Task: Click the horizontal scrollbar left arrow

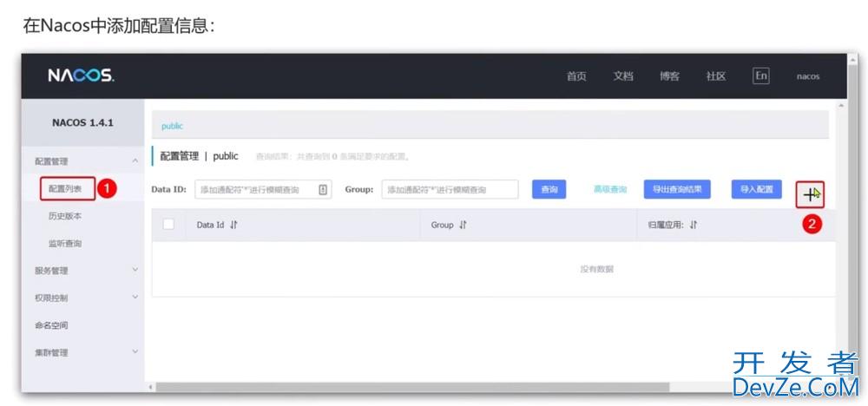Action: tap(151, 388)
